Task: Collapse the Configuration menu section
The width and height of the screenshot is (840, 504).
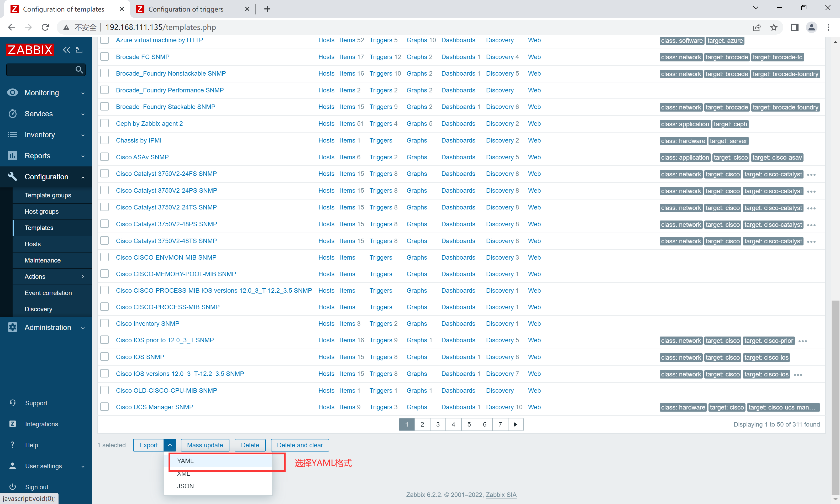Action: coord(83,177)
